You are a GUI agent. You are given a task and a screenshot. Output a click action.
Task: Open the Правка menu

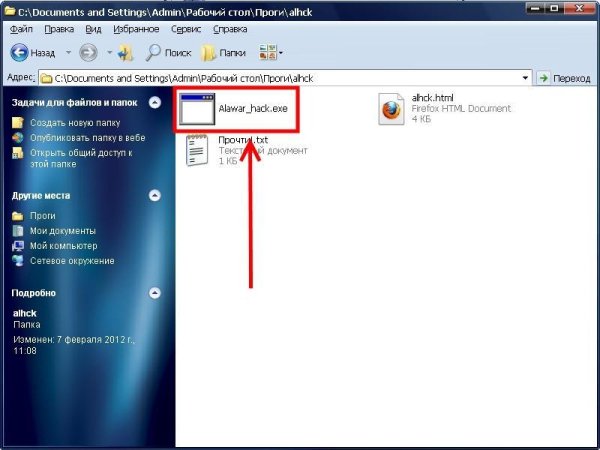click(59, 29)
